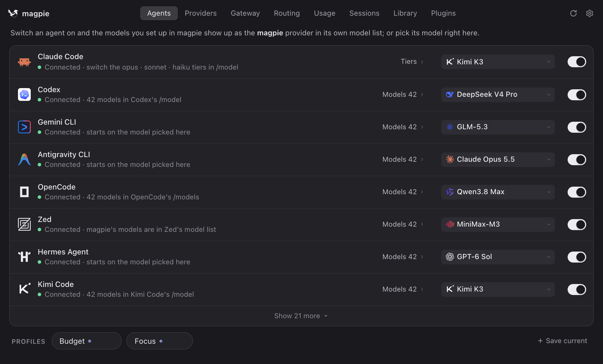This screenshot has width=603, height=364.
Task: Open the Plugins tab
Action: coord(443,13)
